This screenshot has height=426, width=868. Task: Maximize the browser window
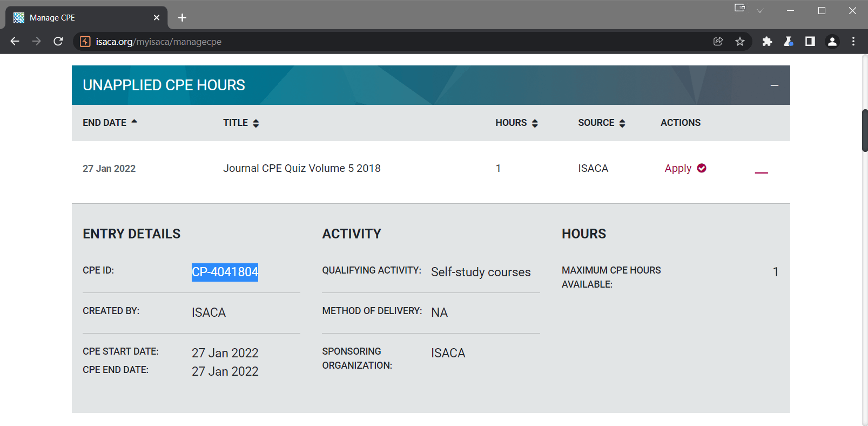[822, 11]
